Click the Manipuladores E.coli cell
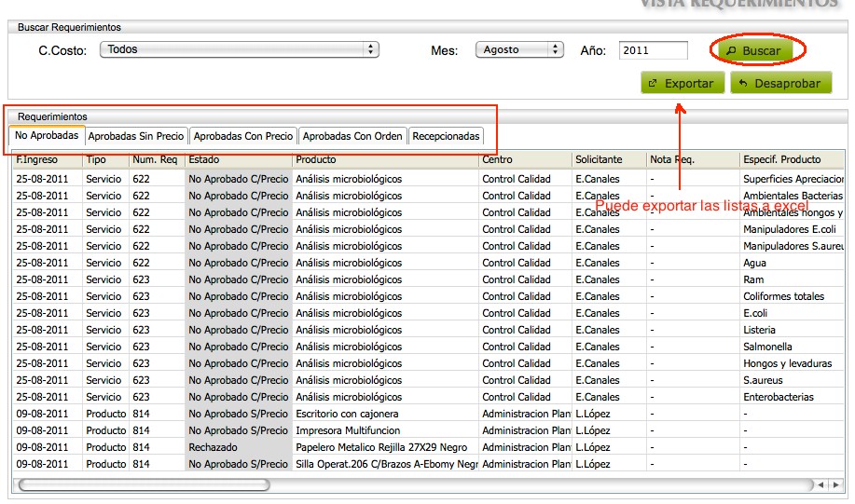 792,229
